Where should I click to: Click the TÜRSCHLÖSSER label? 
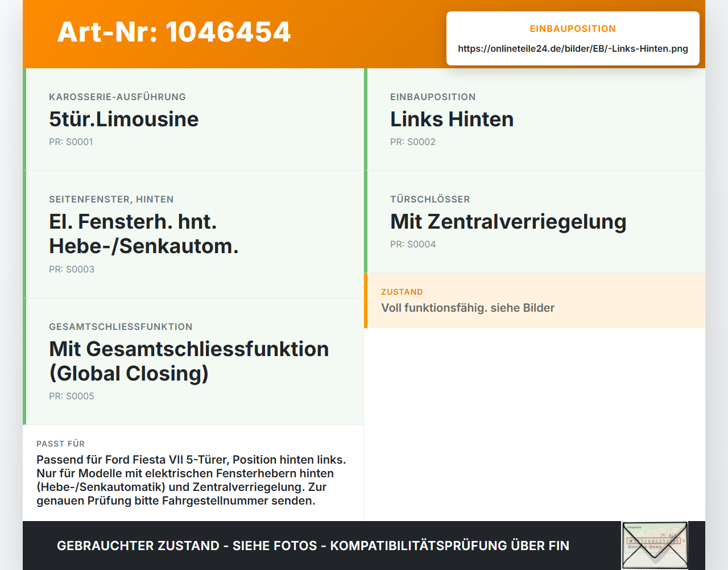(x=430, y=199)
